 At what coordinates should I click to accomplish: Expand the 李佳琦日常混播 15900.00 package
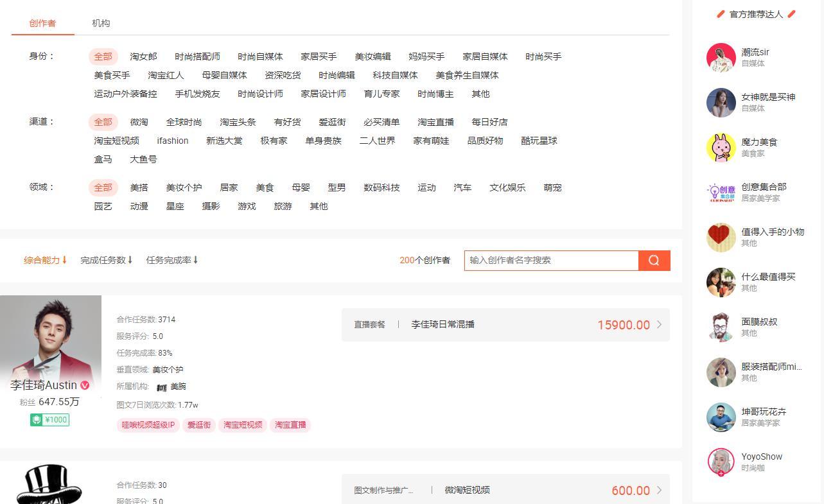505,325
